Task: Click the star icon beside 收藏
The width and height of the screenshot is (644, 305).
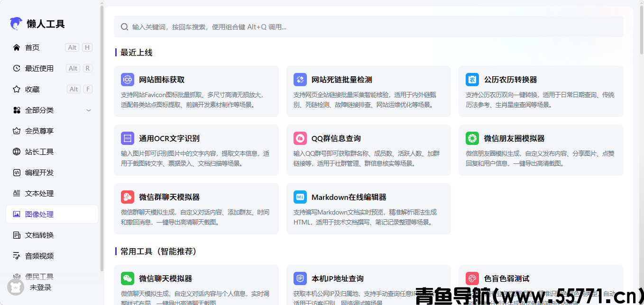Action: 17,89
